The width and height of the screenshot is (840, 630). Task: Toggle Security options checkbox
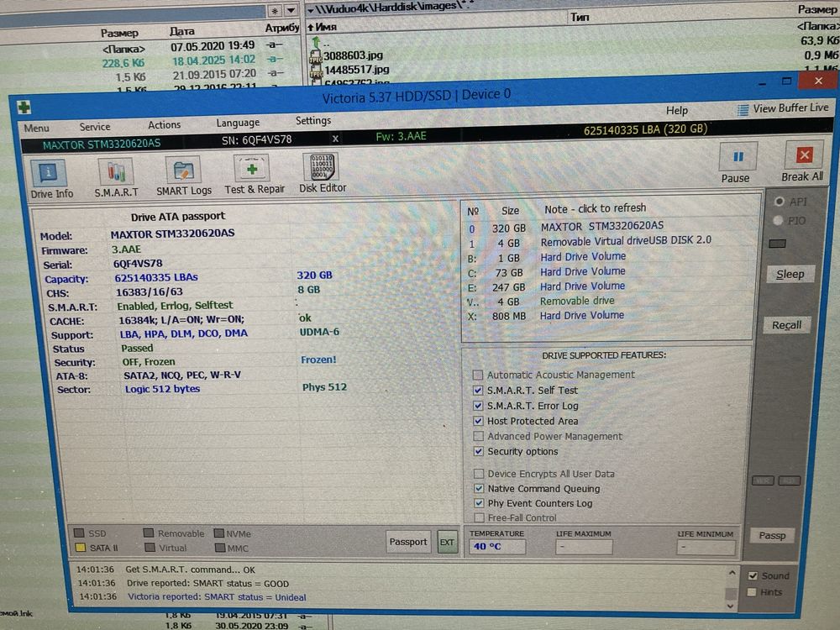(x=479, y=451)
